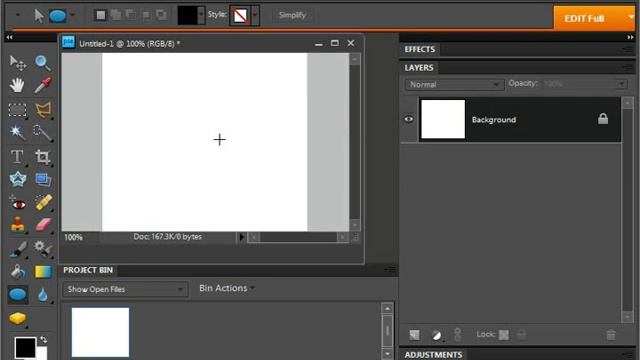Viewport: 640px width, 360px height.
Task: Toggle Intersect Shape Areas mode
Action: point(146,15)
